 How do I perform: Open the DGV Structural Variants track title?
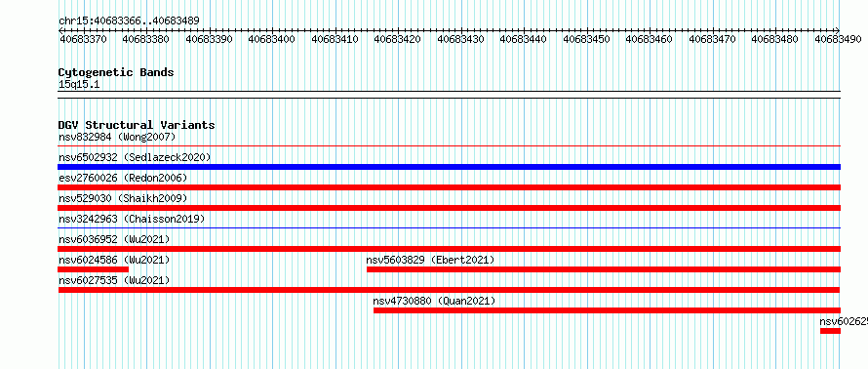(x=137, y=125)
